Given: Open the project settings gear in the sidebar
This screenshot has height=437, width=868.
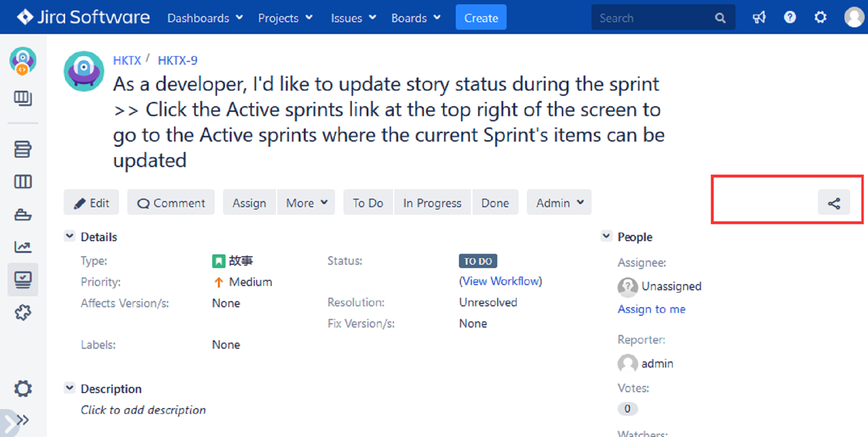Looking at the screenshot, I should (23, 388).
